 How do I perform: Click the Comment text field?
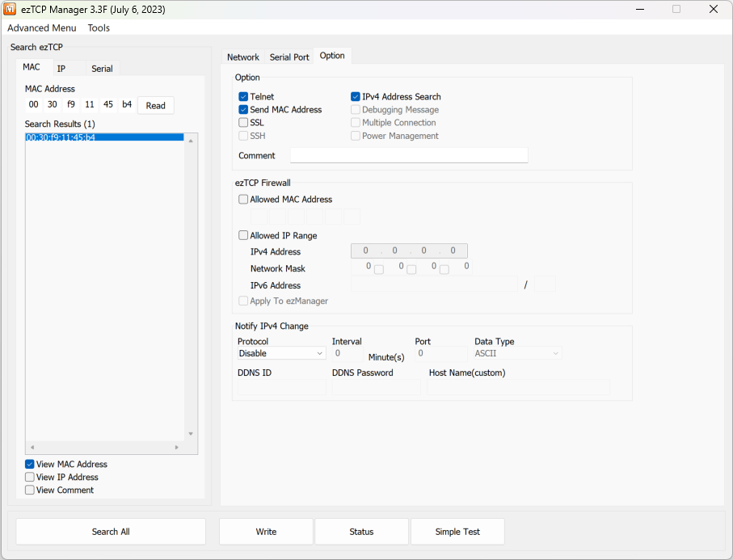pos(409,155)
